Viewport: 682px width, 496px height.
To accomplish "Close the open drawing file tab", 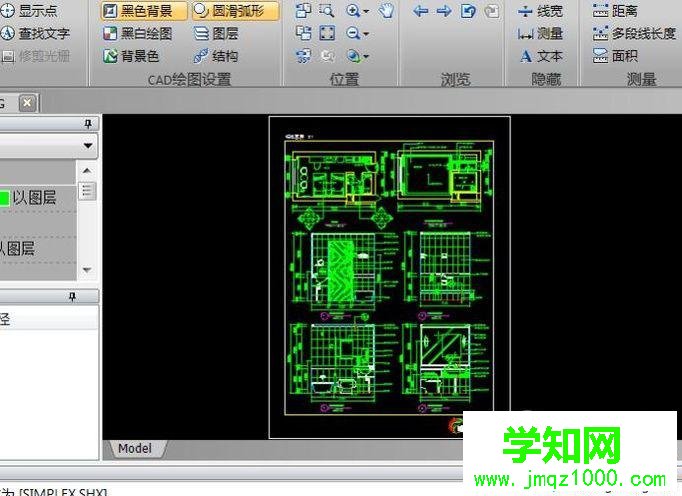I will coord(27,104).
